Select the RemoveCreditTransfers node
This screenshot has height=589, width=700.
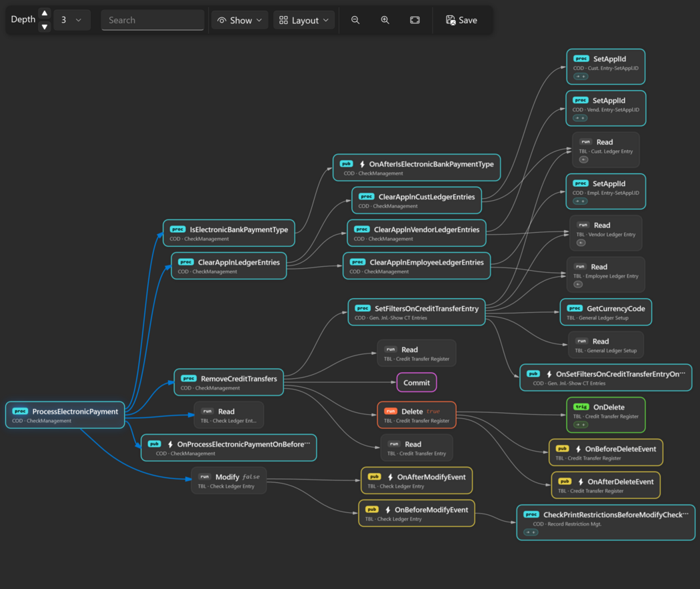[229, 382]
